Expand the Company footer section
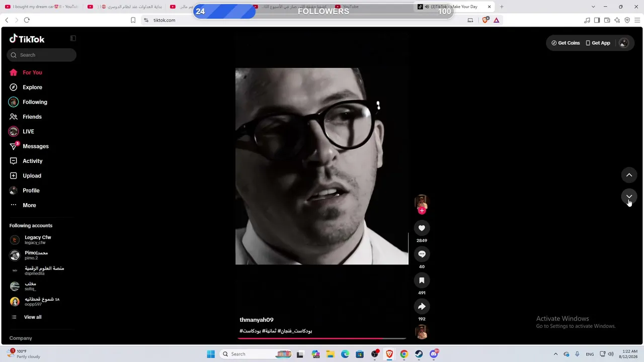 point(21,338)
